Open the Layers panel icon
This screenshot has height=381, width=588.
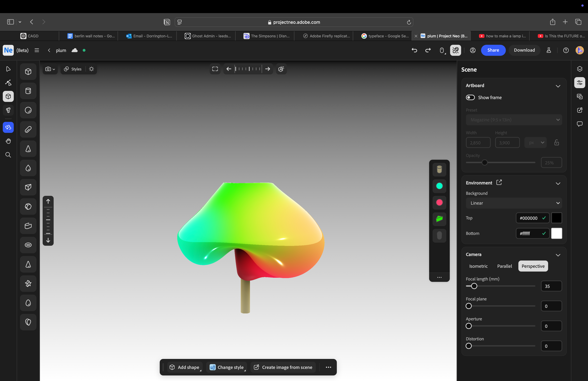click(579, 69)
